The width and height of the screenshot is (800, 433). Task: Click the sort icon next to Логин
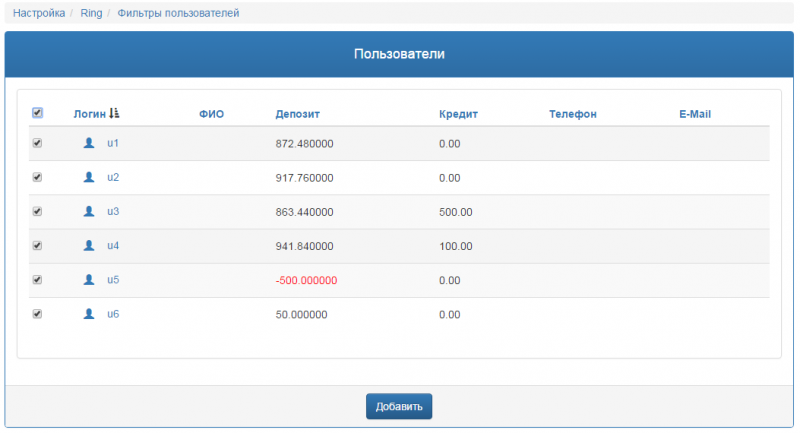pos(114,114)
